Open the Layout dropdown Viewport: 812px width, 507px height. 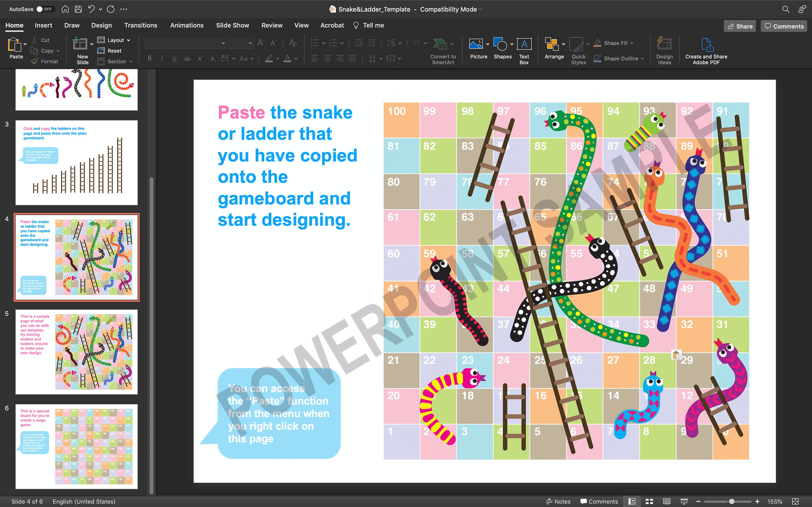click(x=114, y=40)
